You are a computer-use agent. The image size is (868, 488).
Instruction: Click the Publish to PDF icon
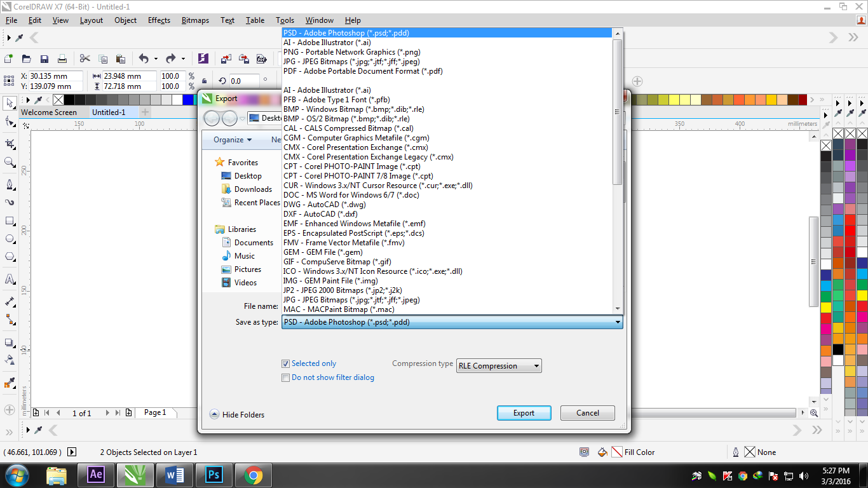[x=262, y=58]
